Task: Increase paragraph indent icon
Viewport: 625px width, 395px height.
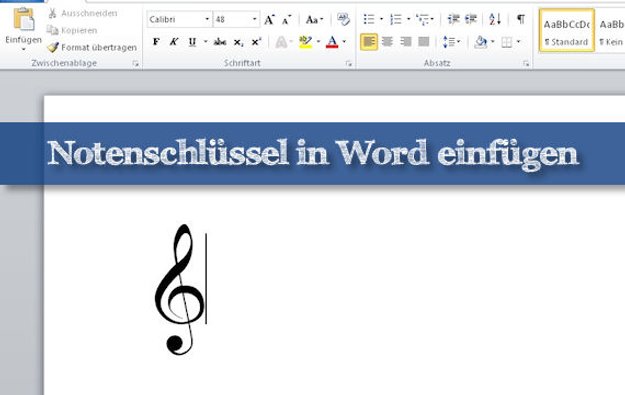Action: (x=471, y=19)
